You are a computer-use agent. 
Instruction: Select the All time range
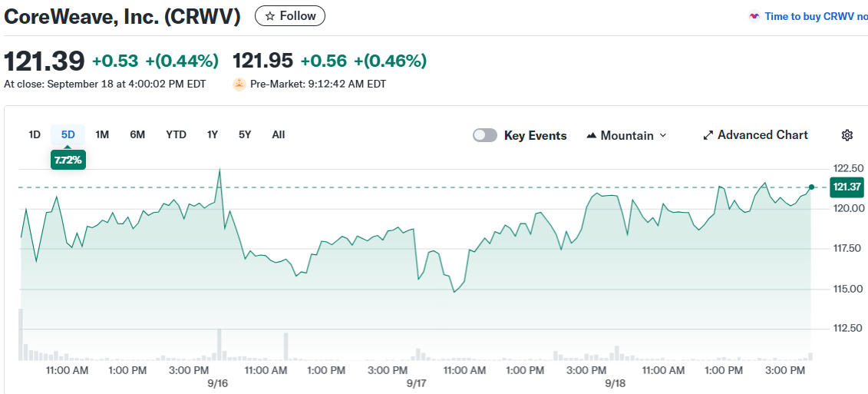pyautogui.click(x=279, y=134)
